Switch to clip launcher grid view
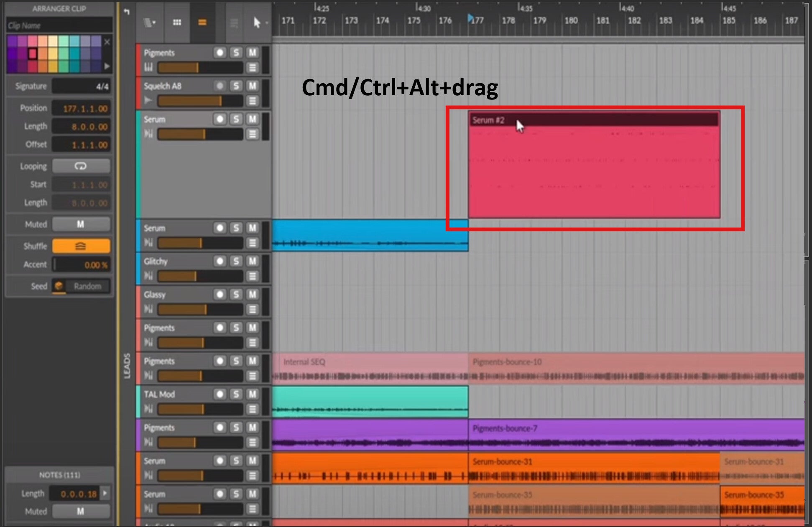Image resolution: width=812 pixels, height=527 pixels. (177, 23)
